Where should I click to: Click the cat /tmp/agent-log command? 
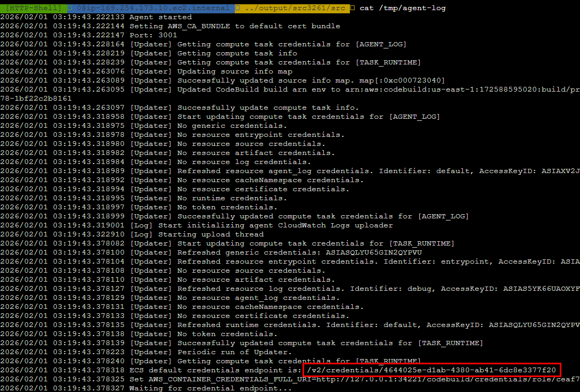point(403,8)
